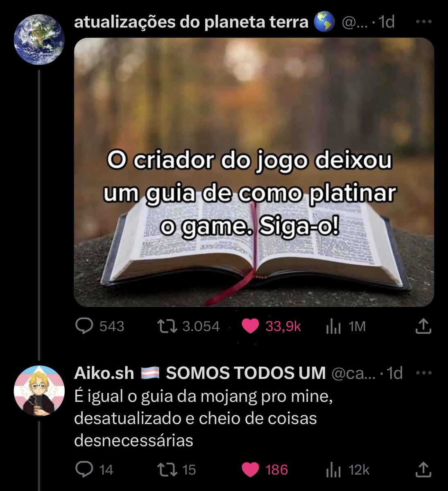The image size is (448, 491).
Task: Open more options menu on Aiko.sh reply
Action: pyautogui.click(x=423, y=373)
